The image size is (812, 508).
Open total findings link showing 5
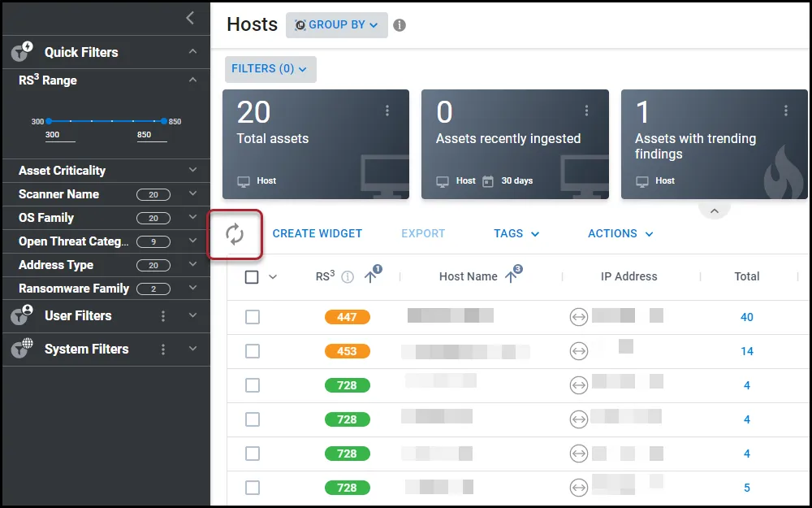[747, 488]
